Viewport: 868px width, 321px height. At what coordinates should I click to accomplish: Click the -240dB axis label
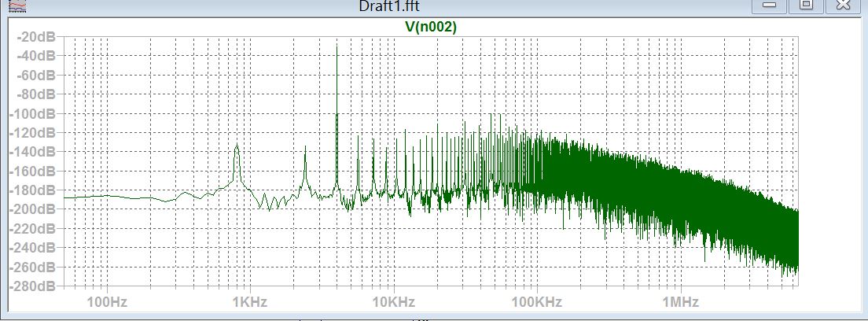tap(32, 248)
